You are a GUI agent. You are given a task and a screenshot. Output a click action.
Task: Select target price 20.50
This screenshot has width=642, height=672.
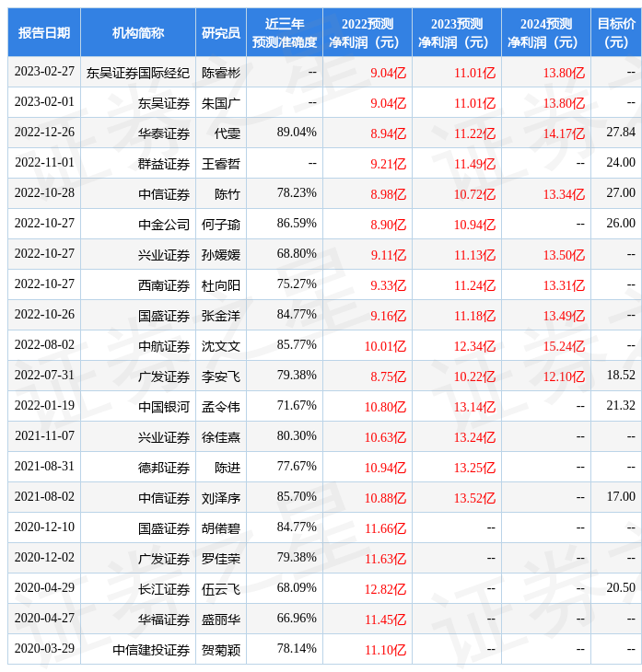[621, 589]
